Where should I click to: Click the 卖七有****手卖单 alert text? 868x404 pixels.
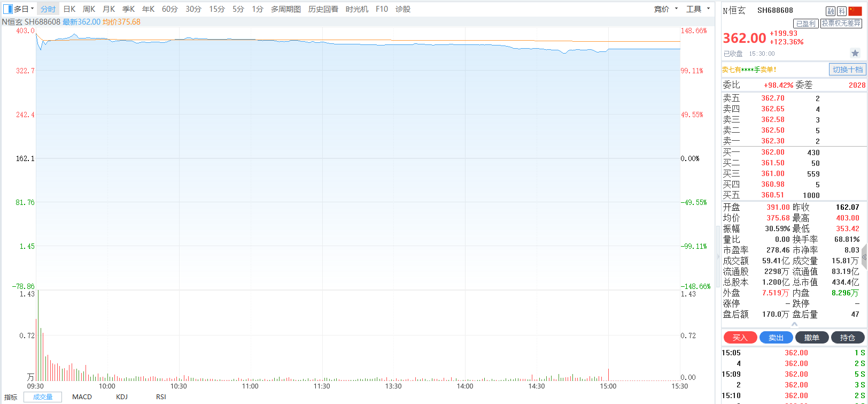(x=749, y=70)
